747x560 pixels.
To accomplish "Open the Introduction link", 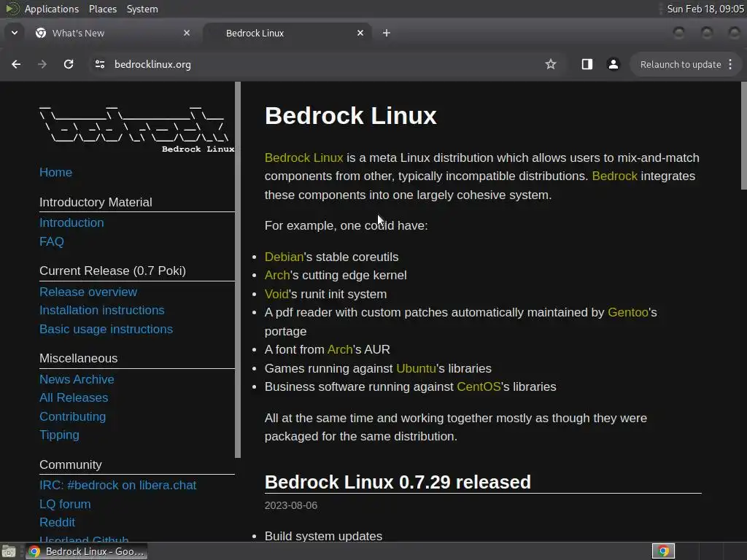I will click(x=71, y=223).
